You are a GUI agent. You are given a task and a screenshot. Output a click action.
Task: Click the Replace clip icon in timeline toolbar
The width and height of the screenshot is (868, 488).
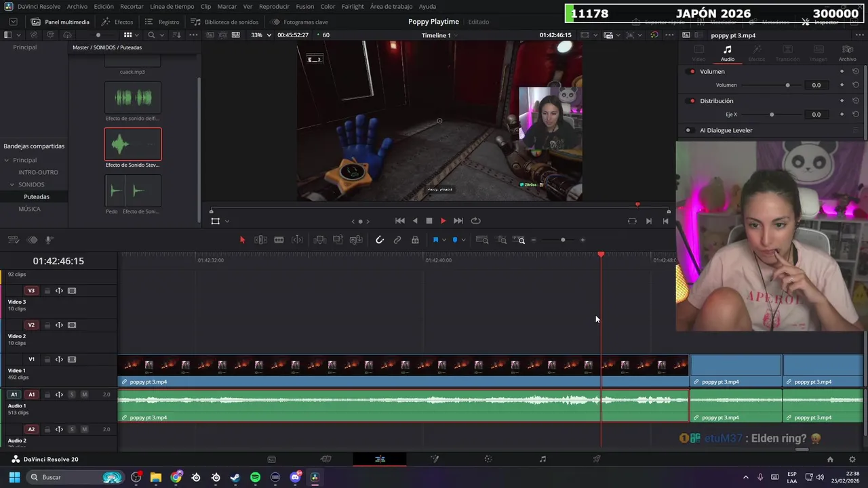(356, 240)
